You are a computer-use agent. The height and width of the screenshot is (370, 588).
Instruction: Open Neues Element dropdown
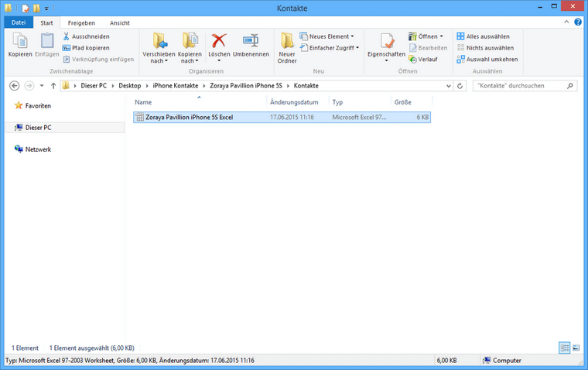pyautogui.click(x=326, y=36)
